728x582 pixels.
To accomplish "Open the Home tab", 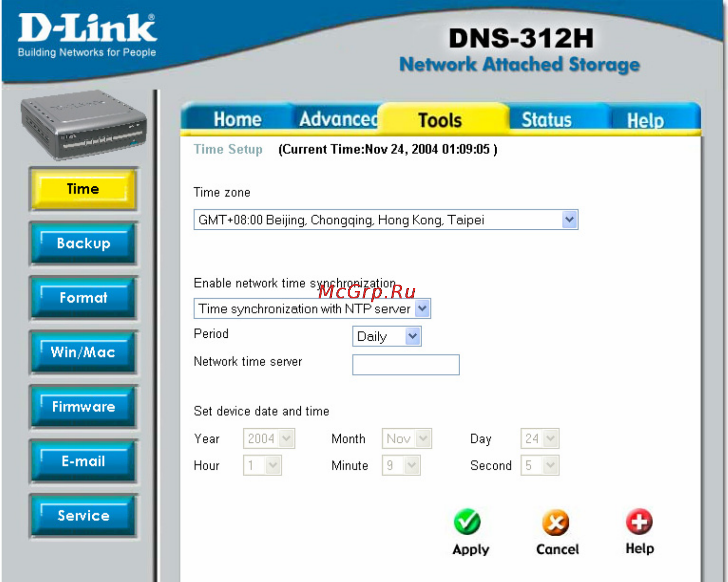I will click(237, 119).
